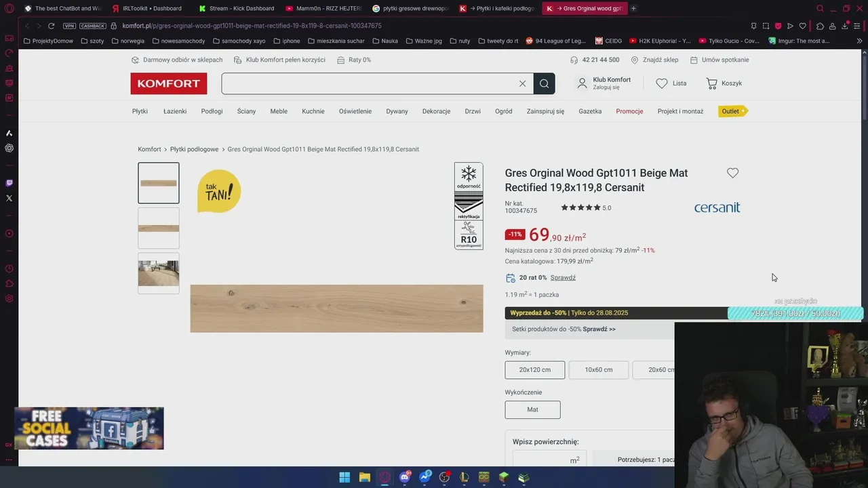This screenshot has width=868, height=488.
Task: Open sidebar settings gear icon
Action: click(9, 299)
